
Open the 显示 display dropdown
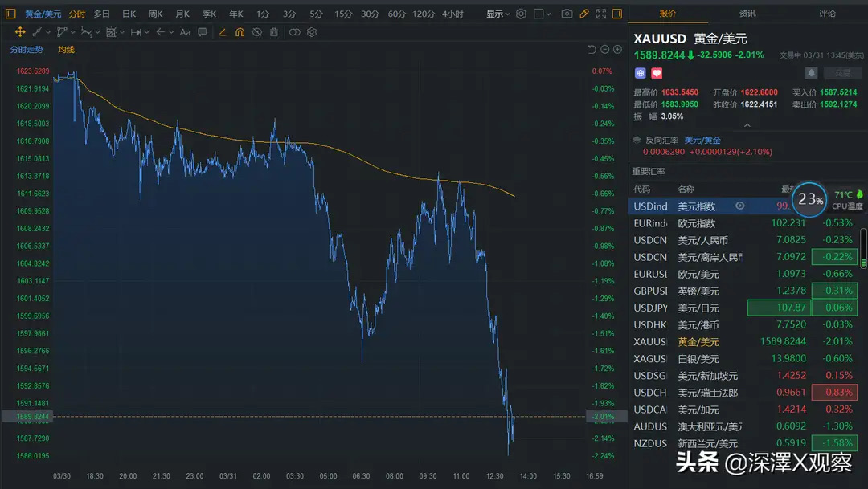(497, 14)
